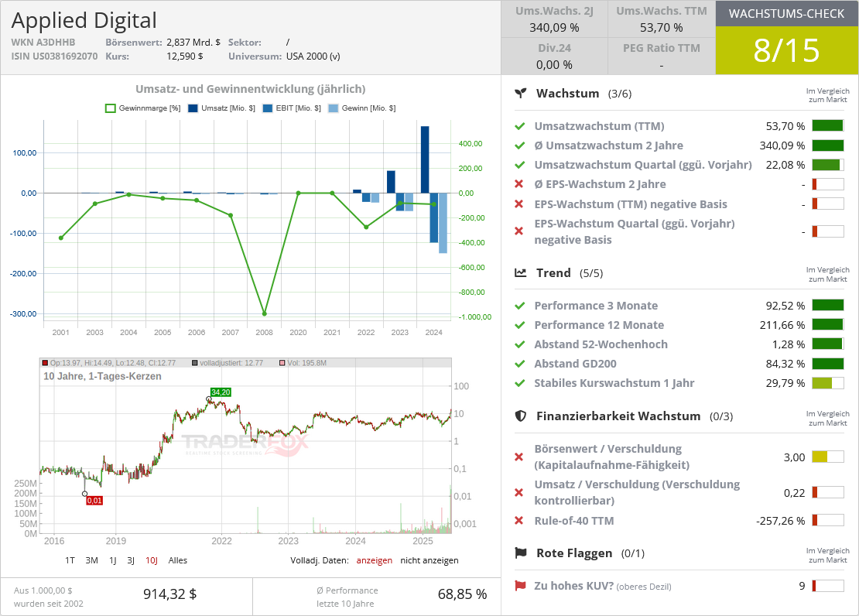Select 3J chart time range
Image resolution: width=859 pixels, height=616 pixels.
point(130,560)
